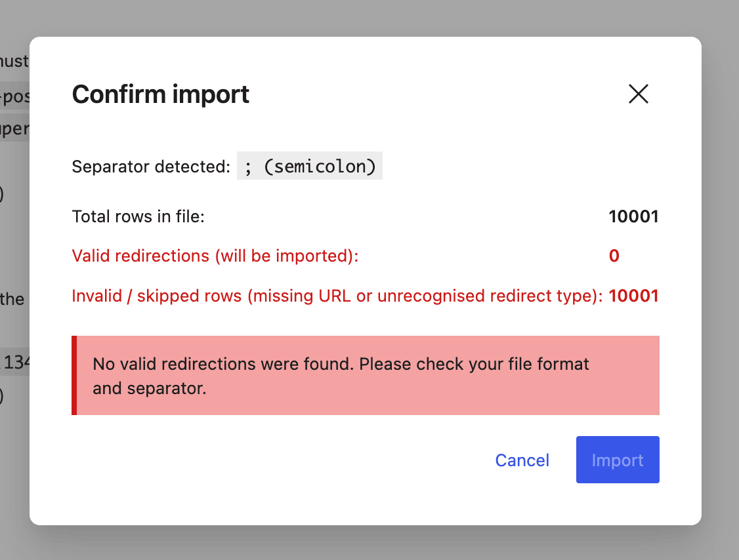Viewport: 739px width, 560px height.
Task: Click the text beginning '-pos' behind the dialog
Action: click(13, 96)
